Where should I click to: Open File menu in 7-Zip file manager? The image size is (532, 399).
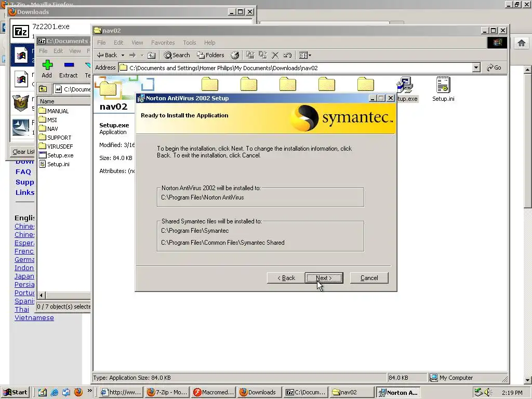[43, 51]
